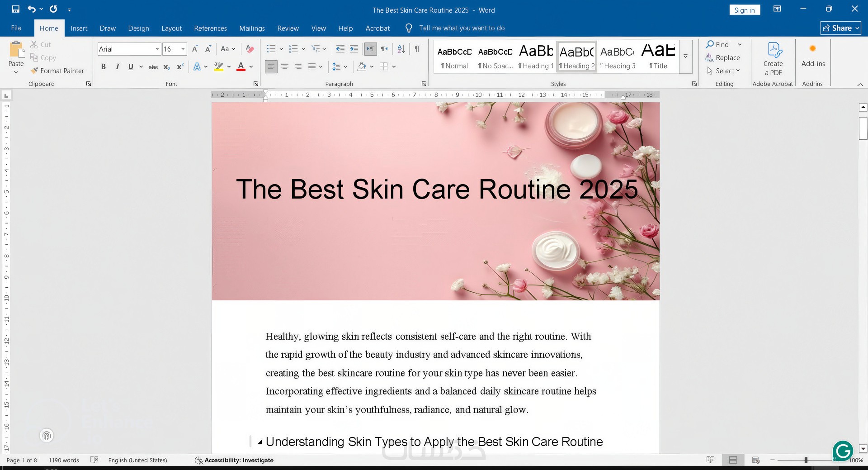This screenshot has height=470, width=868.
Task: Create a PDF with Adobe Acrobat
Action: (773, 59)
